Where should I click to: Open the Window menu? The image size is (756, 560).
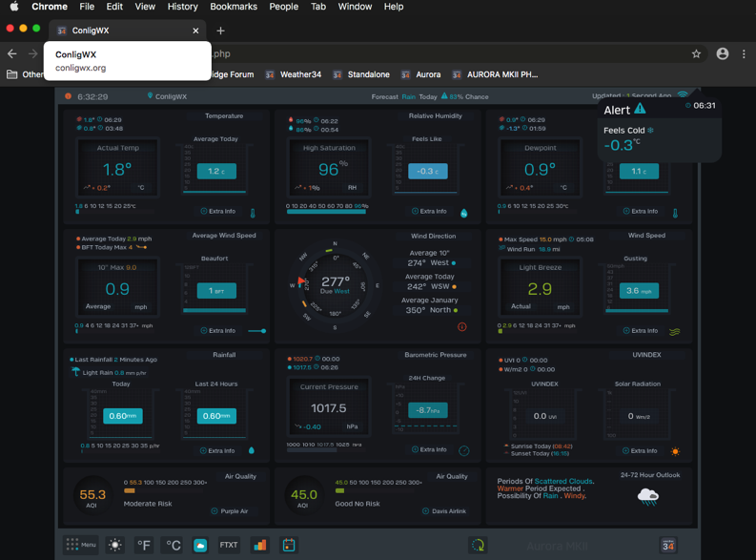(x=355, y=7)
